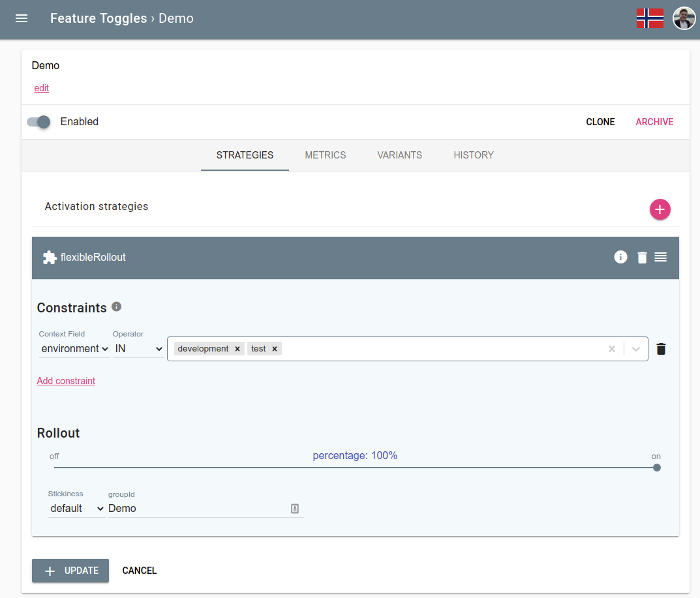Image resolution: width=700 pixels, height=598 pixels.
Task: Open the strategy reorder menu icon
Action: click(x=660, y=257)
